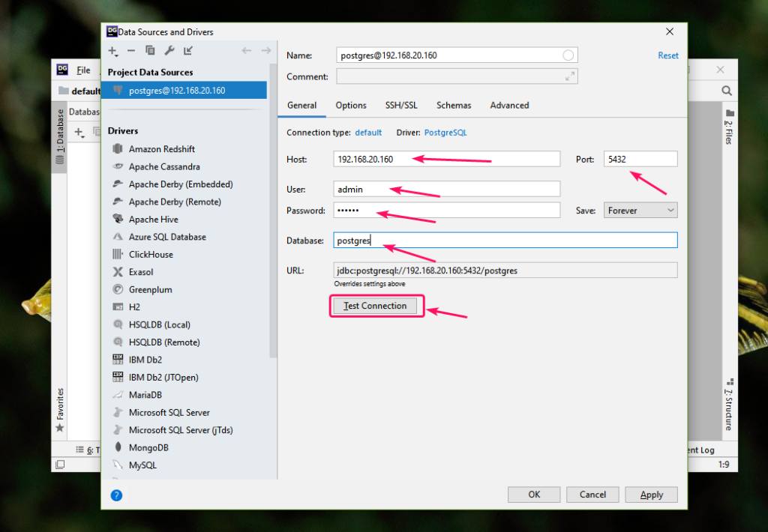Click the Reset link
768x532 pixels.
(x=667, y=55)
